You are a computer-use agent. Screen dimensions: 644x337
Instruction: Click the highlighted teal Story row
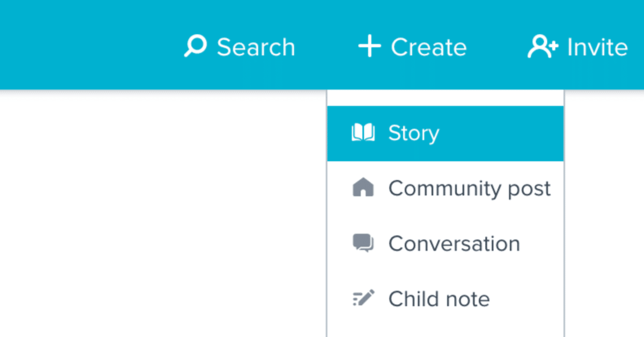[445, 133]
